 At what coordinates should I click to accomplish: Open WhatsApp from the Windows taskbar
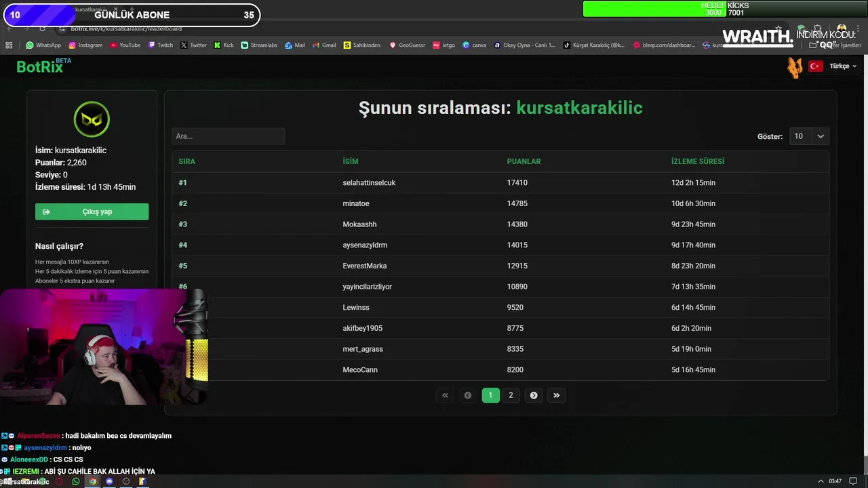pos(75,481)
